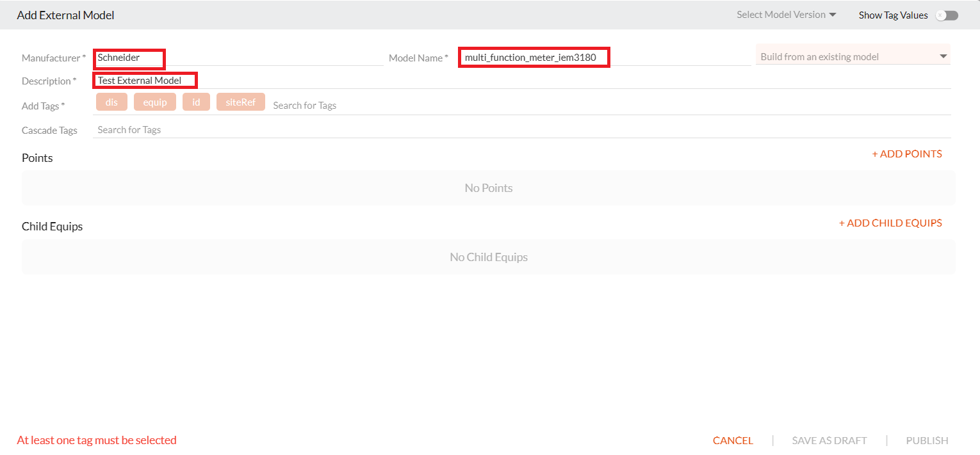The image size is (980, 455).
Task: Click the Cascade Tags search field
Action: tap(522, 130)
